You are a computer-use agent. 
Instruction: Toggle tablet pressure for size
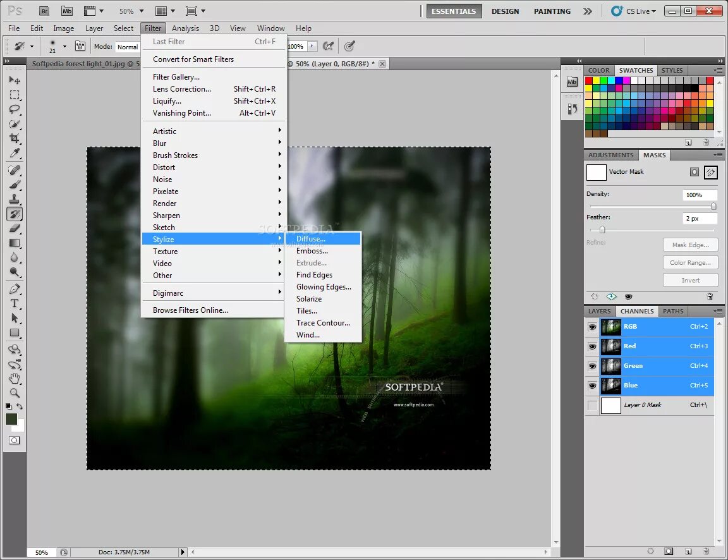point(349,46)
